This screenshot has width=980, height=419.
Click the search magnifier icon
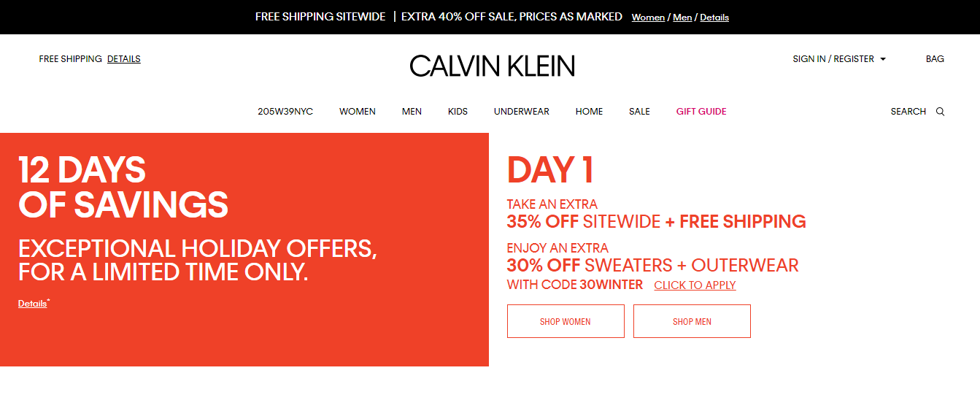point(940,112)
